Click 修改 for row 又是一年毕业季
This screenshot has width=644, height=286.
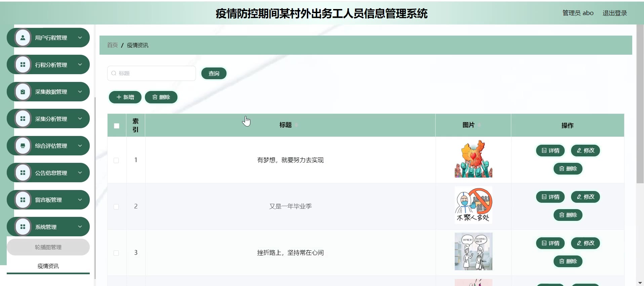click(x=586, y=197)
